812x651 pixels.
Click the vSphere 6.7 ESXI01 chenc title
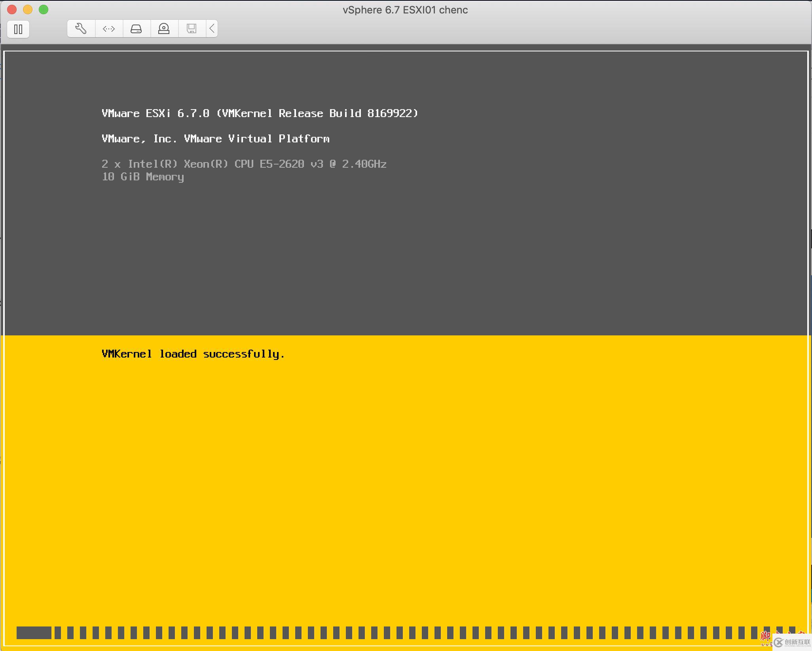click(x=405, y=10)
